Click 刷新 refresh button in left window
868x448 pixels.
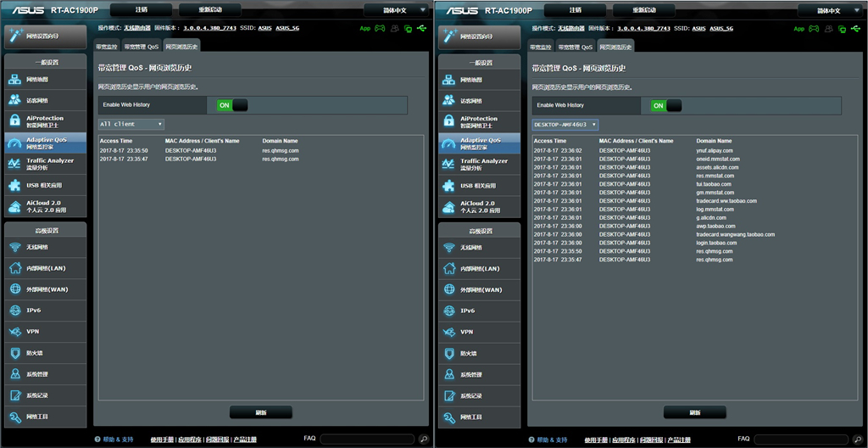point(261,412)
